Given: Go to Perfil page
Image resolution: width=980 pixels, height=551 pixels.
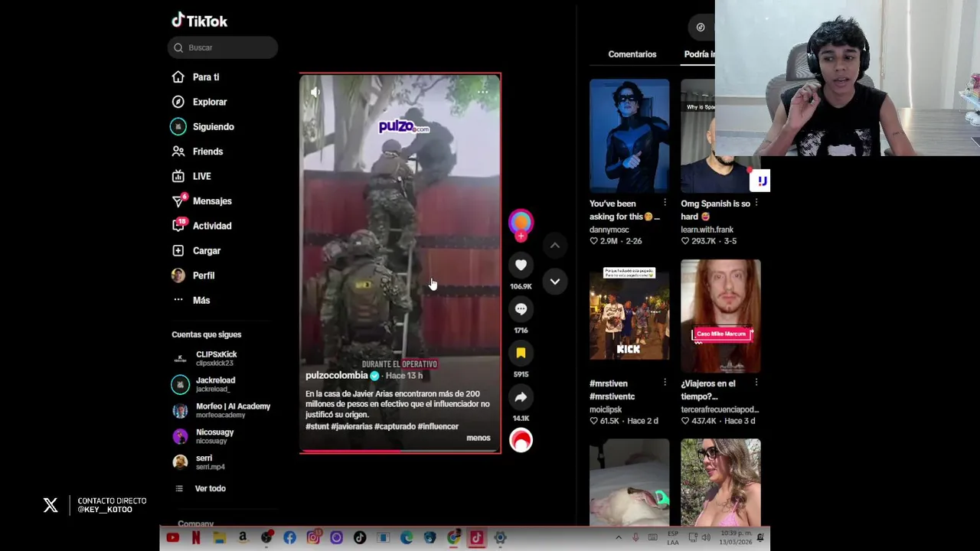Looking at the screenshot, I should pos(193,275).
